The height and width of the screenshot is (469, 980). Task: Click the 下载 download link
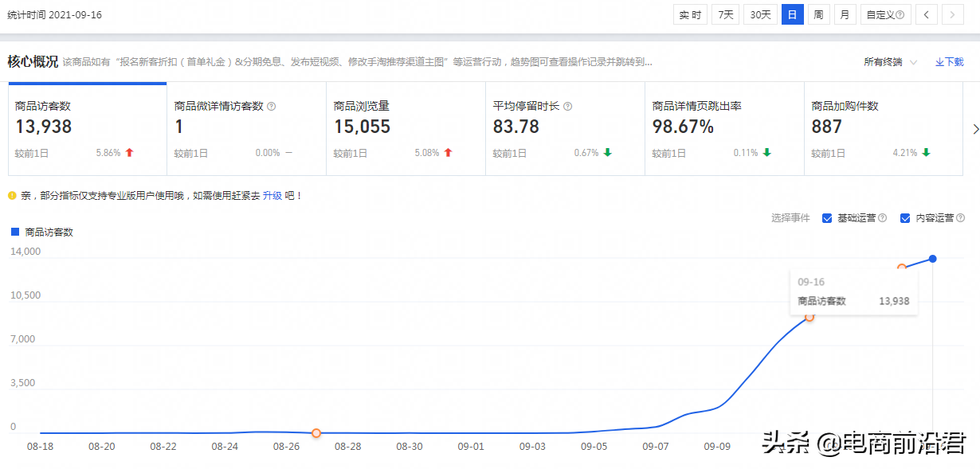coord(949,62)
